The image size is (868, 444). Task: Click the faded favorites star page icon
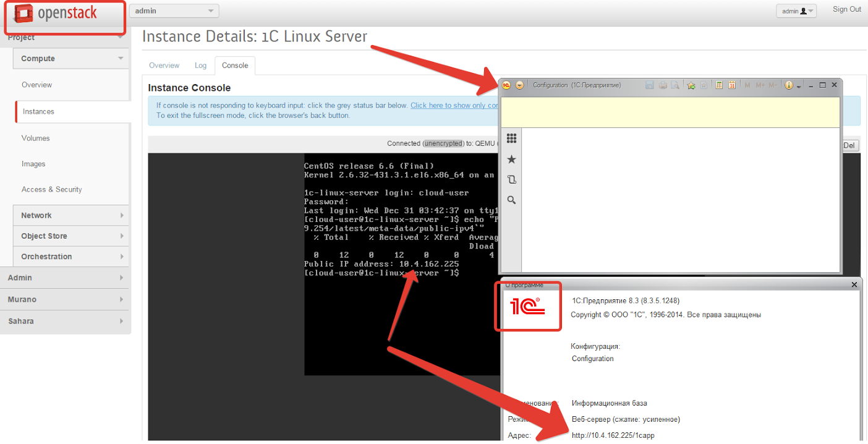coord(704,85)
